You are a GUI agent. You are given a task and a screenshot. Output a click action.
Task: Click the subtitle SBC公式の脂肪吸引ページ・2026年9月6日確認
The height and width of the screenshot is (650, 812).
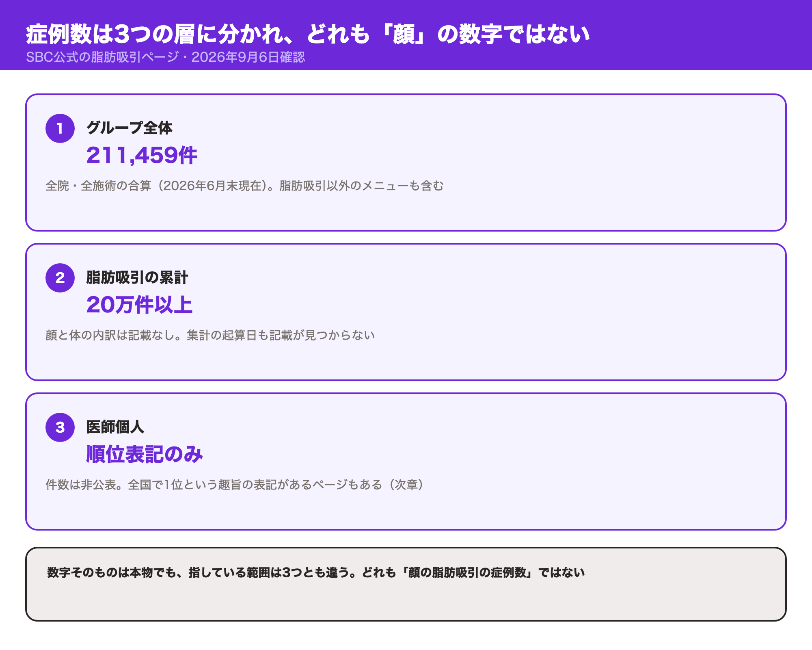pyautogui.click(x=165, y=57)
